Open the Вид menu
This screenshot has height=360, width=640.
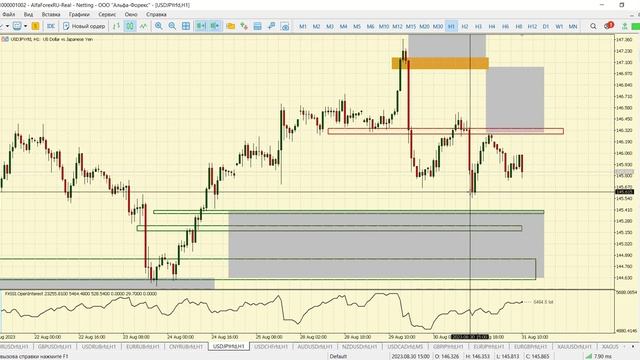coord(28,14)
